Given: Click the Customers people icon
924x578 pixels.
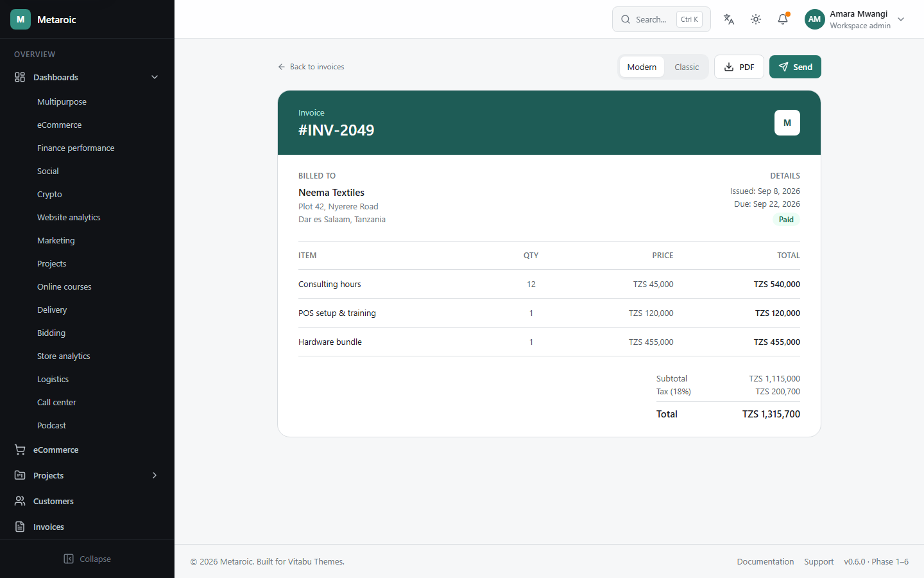Looking at the screenshot, I should point(20,501).
